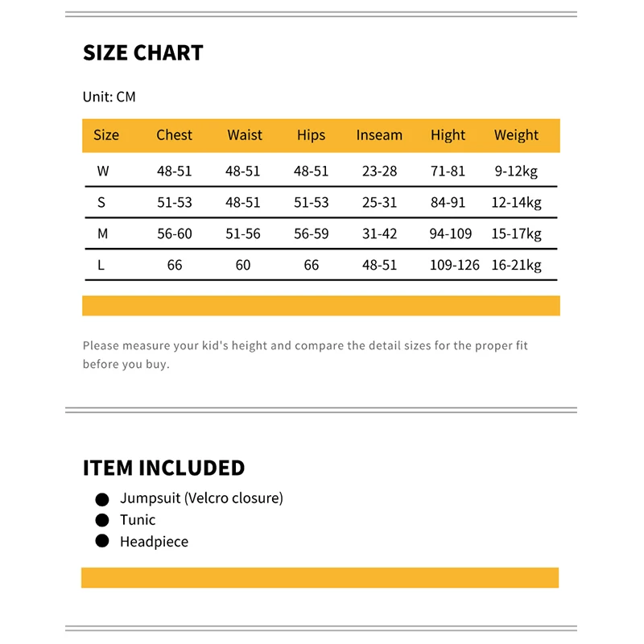
Task: Click the 9-12kg weight cell
Action: point(516,171)
